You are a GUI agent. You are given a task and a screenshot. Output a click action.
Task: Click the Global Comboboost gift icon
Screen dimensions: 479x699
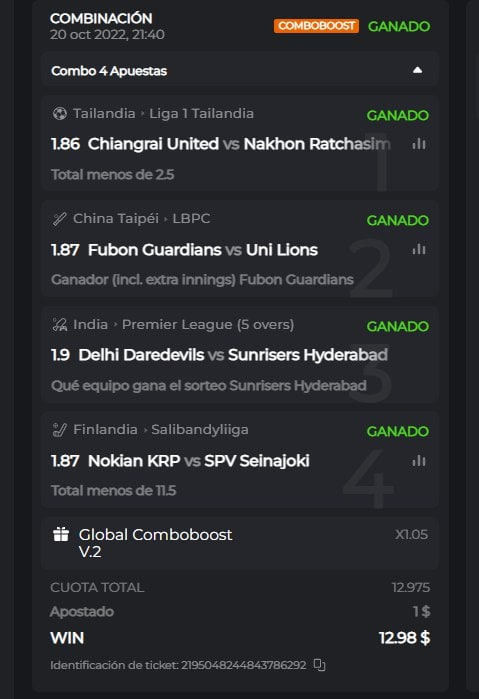(x=61, y=534)
